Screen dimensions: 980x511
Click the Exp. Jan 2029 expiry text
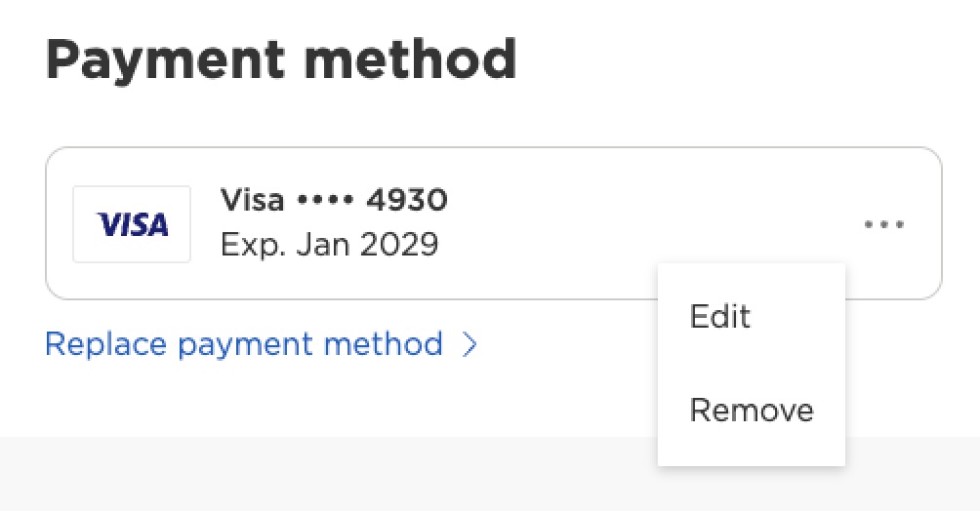(329, 244)
